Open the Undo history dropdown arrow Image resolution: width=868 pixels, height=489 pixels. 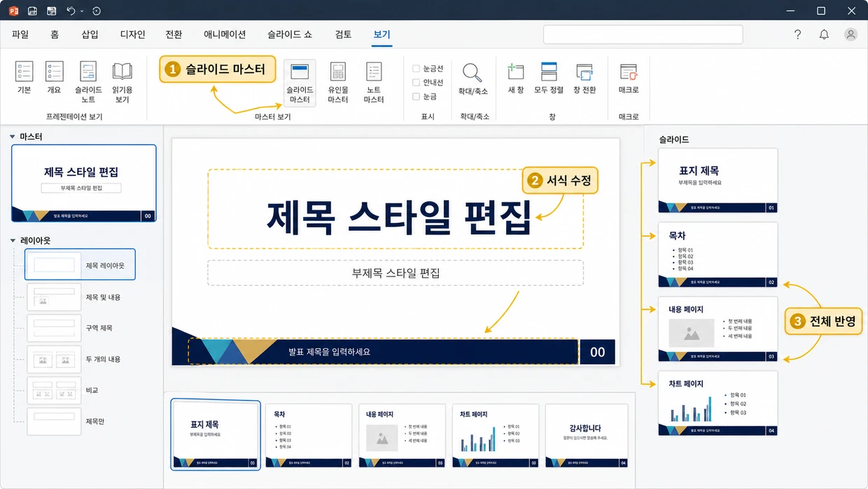82,11
